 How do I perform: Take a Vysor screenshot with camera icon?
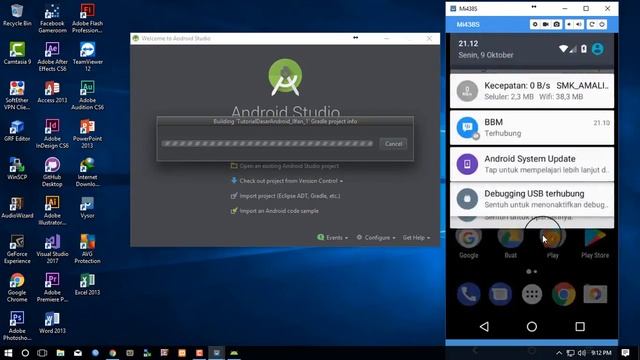point(557,24)
